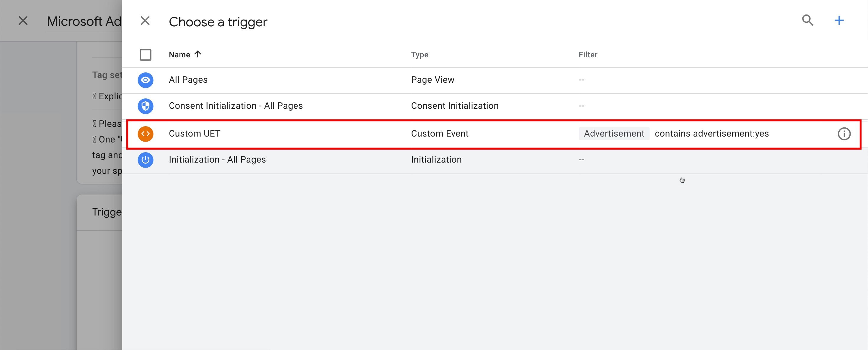Open trigger search with magnifier icon
Viewport: 868px width, 350px height.
[807, 21]
